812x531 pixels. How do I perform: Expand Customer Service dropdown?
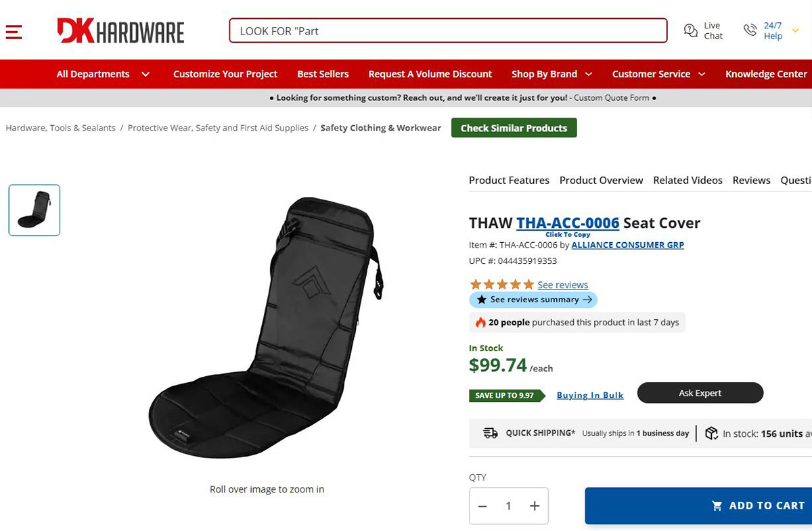(x=702, y=74)
